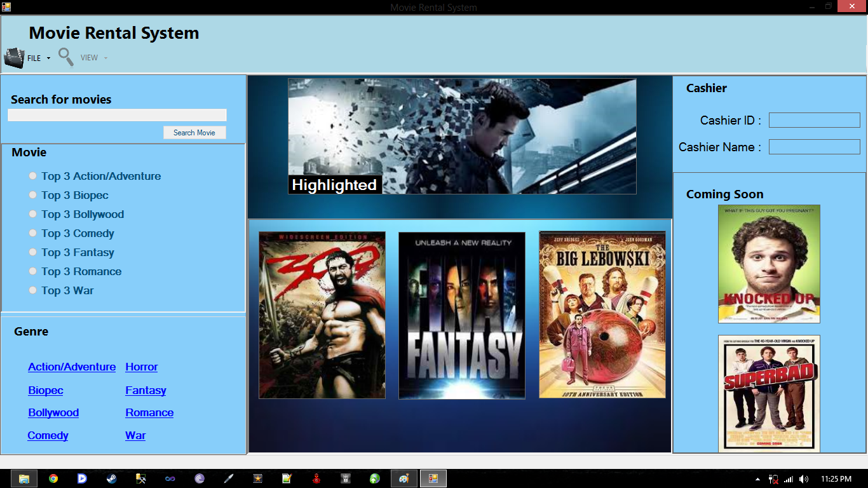Open The Big Lebowski movie poster
Screen dimensions: 868x488
[x=602, y=315]
